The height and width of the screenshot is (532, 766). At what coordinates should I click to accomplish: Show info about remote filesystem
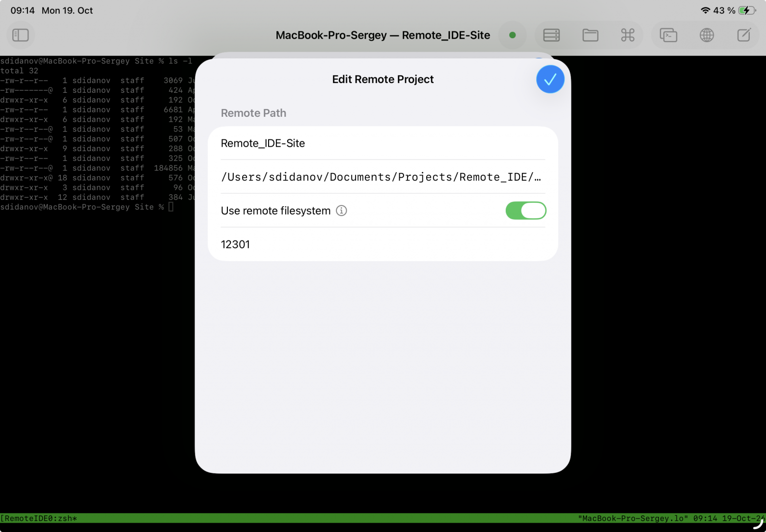tap(341, 211)
